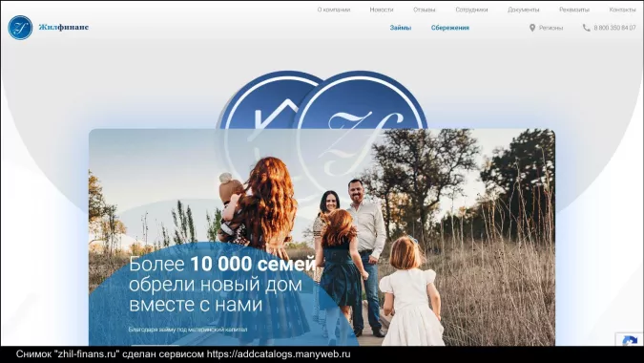Open the Реквизиты link
Screen dimensions: 644x363
tap(574, 10)
